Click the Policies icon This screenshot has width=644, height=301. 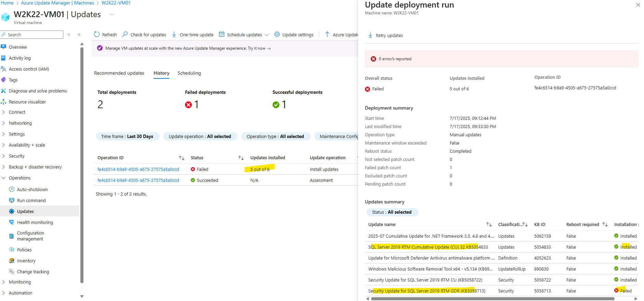(x=12, y=250)
